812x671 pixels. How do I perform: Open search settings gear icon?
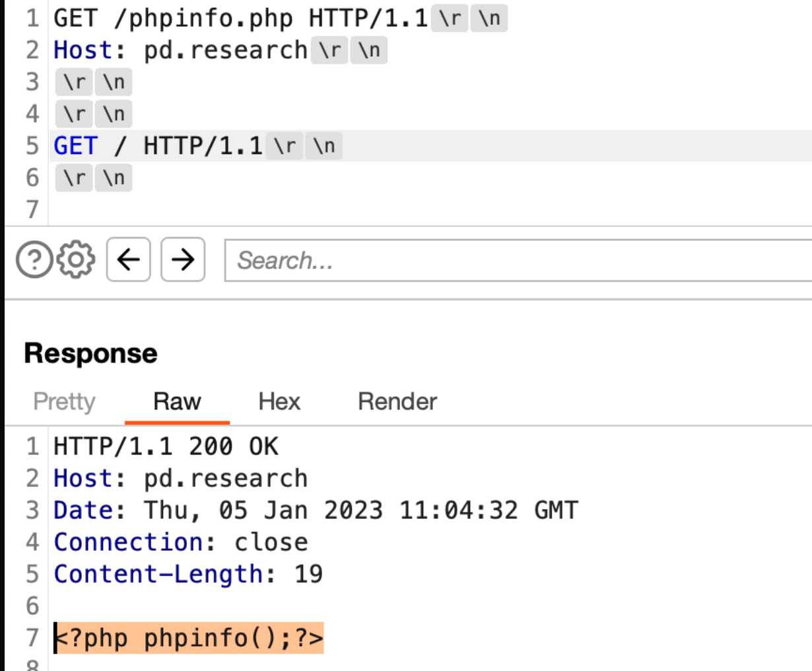[76, 260]
